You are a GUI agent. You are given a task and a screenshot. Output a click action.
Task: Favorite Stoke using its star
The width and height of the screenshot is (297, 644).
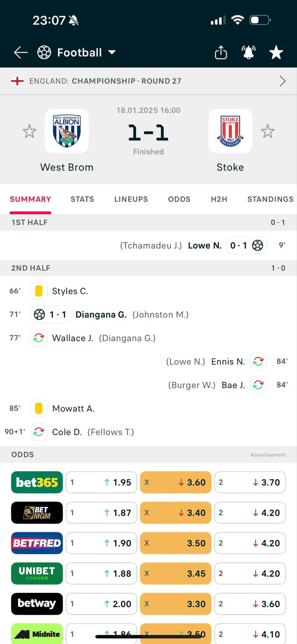268,131
